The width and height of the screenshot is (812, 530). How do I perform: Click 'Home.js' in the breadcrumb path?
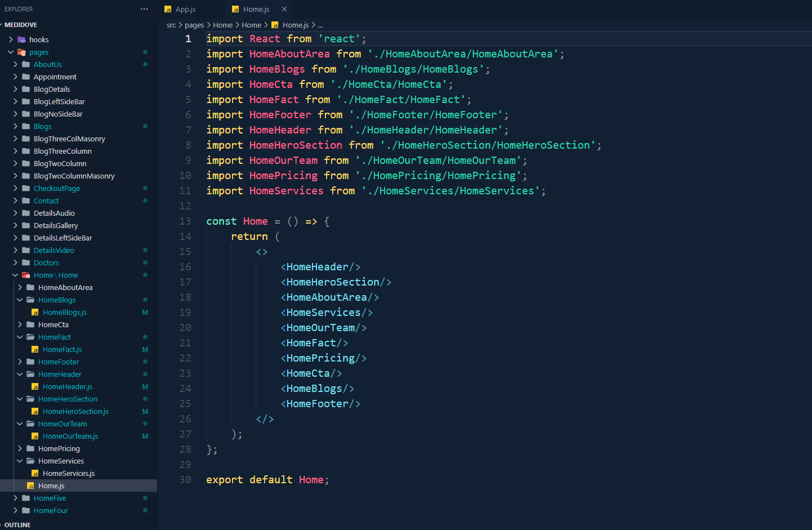296,25
